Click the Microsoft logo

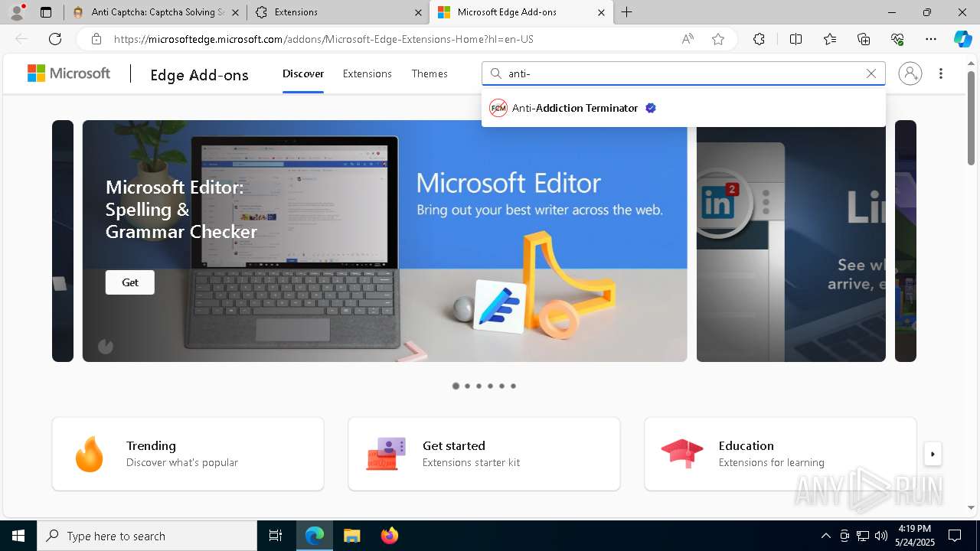(69, 73)
